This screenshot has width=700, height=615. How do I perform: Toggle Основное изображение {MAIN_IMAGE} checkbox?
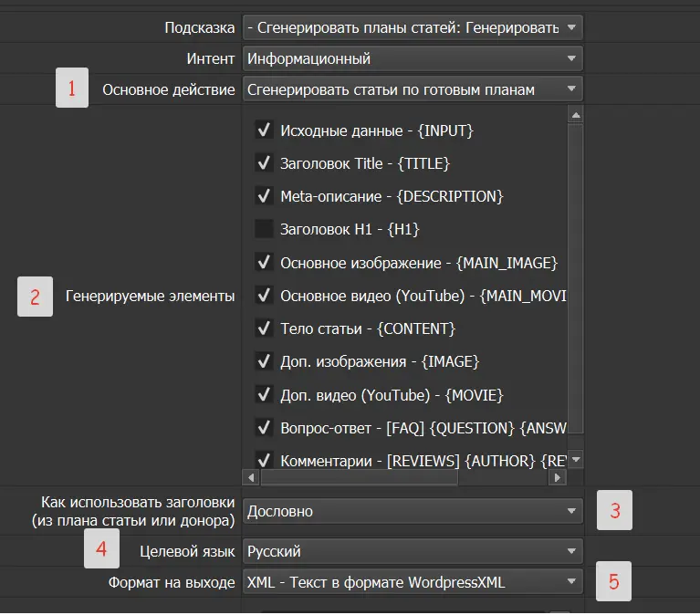(264, 263)
